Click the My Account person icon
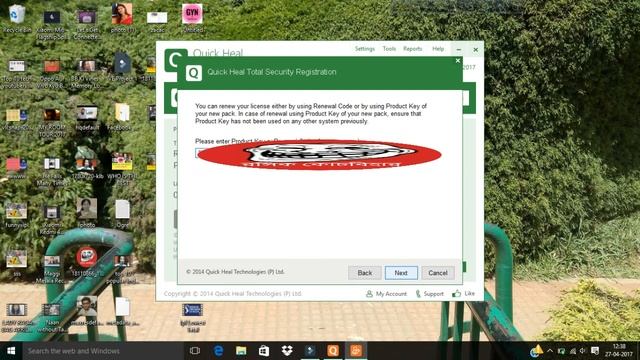This screenshot has width=640, height=360. (x=369, y=294)
